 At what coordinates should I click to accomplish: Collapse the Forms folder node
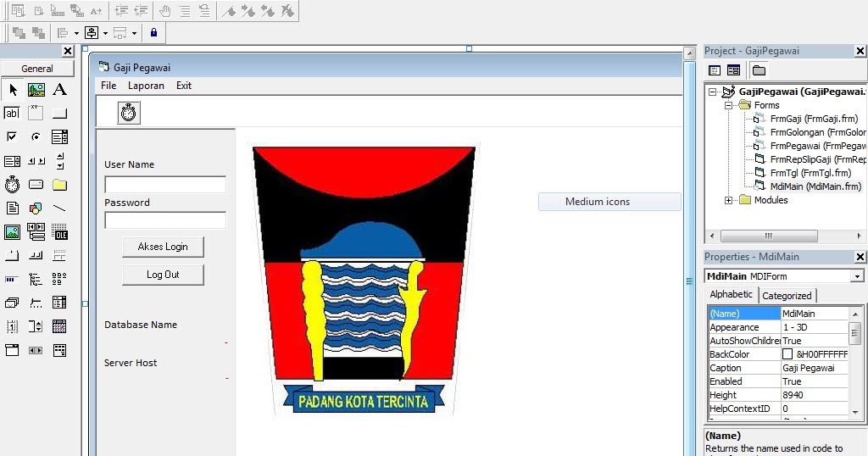click(728, 105)
